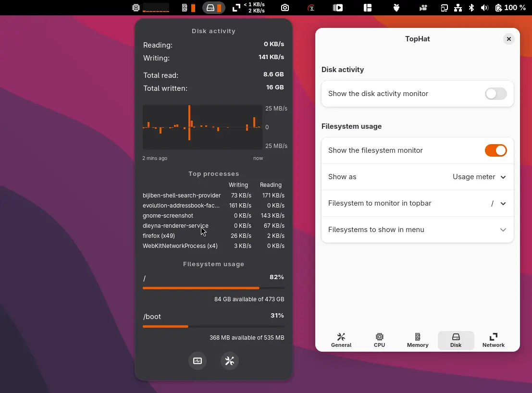Expand 'Filesystems to show in menu' row

503,230
